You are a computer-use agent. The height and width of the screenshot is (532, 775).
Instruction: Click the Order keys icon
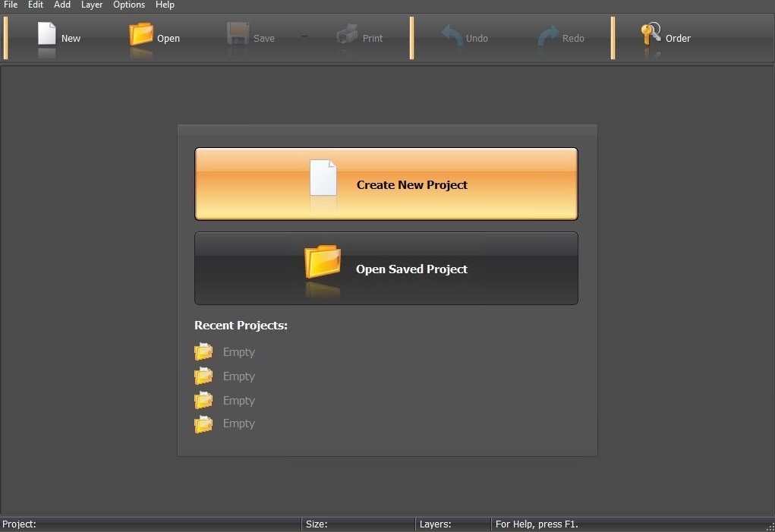(x=651, y=33)
